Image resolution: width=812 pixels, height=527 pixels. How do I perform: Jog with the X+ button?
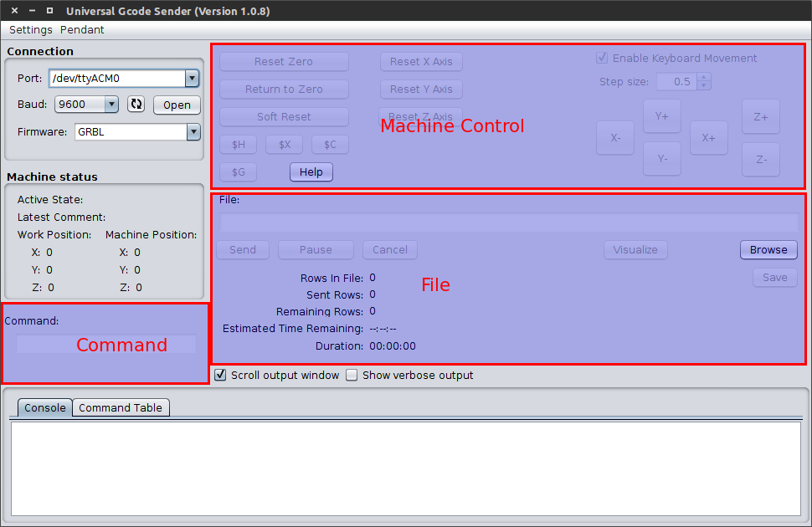click(709, 138)
